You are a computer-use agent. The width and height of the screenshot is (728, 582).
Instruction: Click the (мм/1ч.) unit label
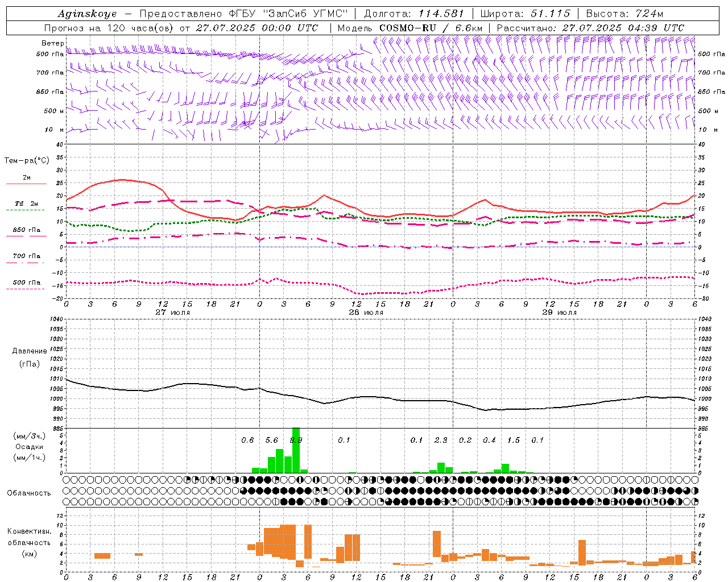tap(30, 458)
